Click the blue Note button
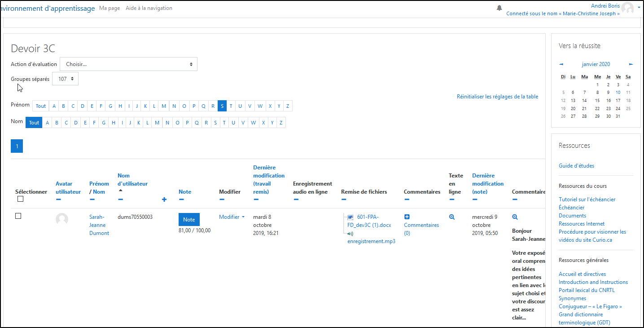 pos(189,219)
